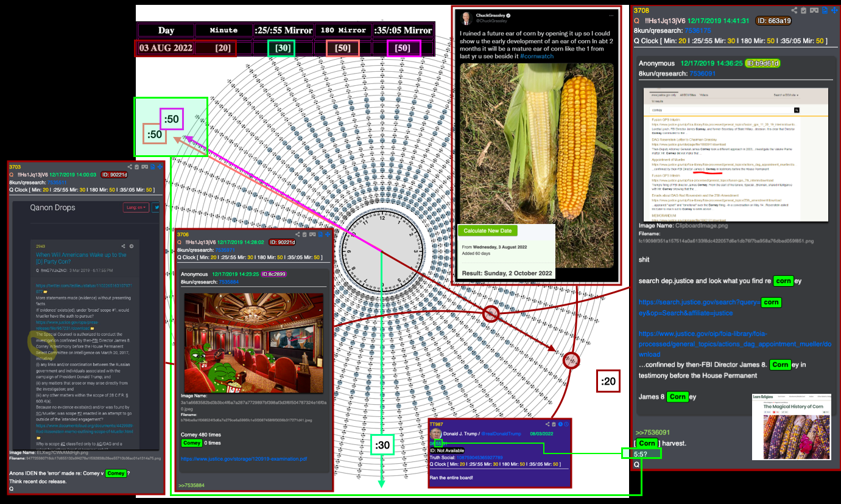Open search.justice.gov query link in post 3708
841x504 pixels.
click(709, 307)
